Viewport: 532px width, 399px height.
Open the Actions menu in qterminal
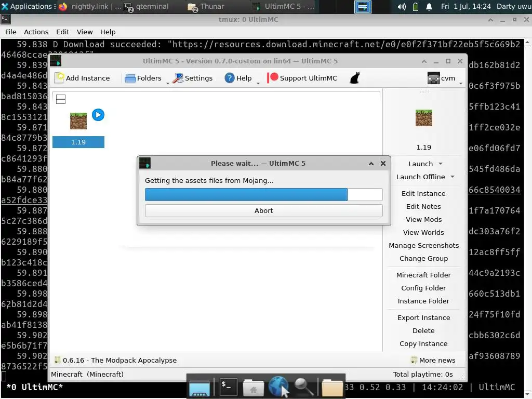tap(36, 32)
